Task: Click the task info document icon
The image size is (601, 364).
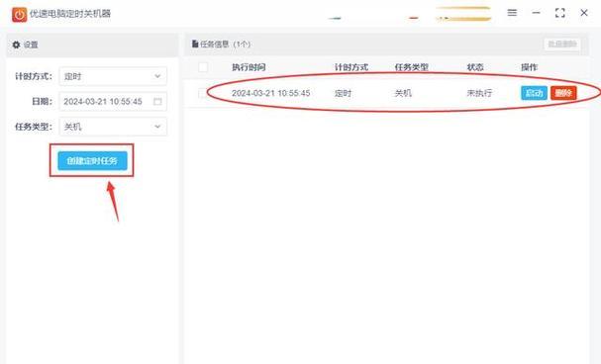Action: 195,45
